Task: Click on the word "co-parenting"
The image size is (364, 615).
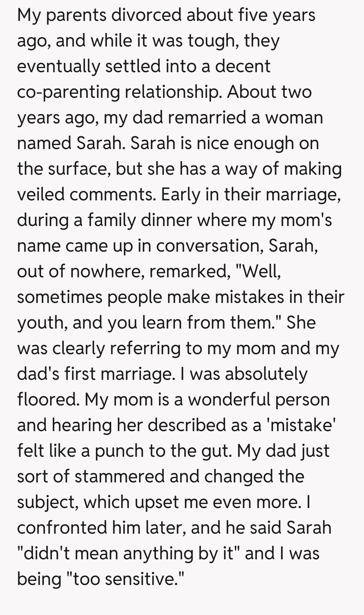Action: pyautogui.click(x=68, y=92)
